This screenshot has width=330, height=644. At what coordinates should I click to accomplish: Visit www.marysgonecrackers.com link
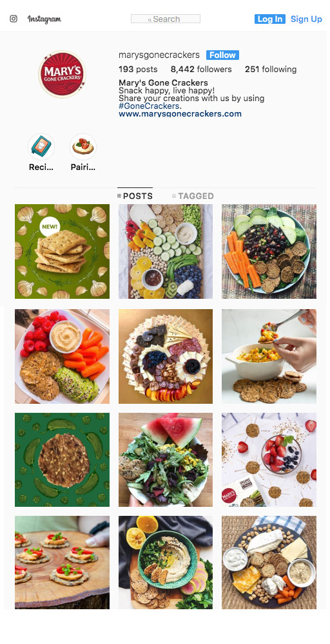tap(180, 114)
